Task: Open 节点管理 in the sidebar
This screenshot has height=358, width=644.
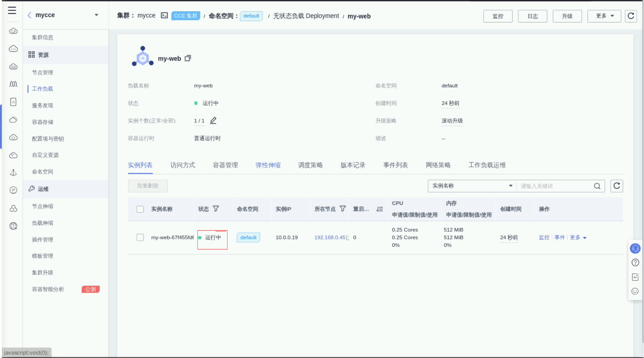Action: coord(43,72)
